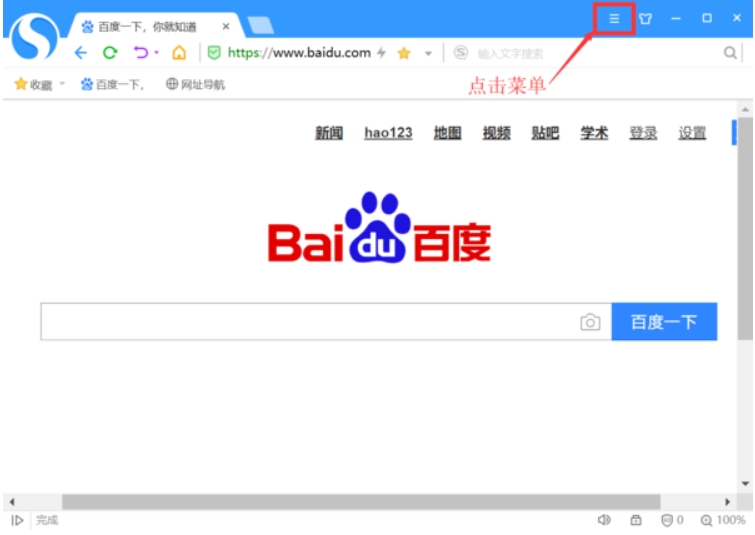Image resolution: width=755 pixels, height=535 pixels.
Task: Go back with the arrow button
Action: 81,52
